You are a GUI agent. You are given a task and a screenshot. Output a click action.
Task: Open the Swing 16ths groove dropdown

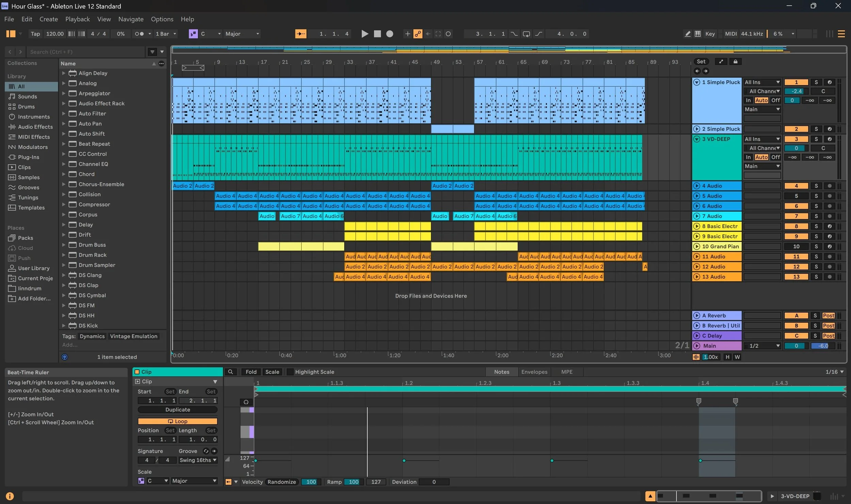198,460
